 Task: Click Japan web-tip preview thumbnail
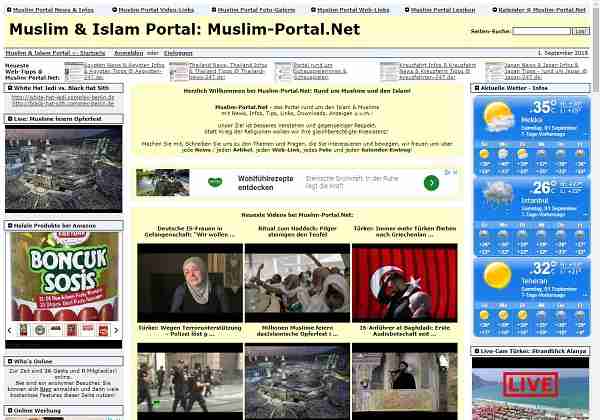tap(494, 72)
